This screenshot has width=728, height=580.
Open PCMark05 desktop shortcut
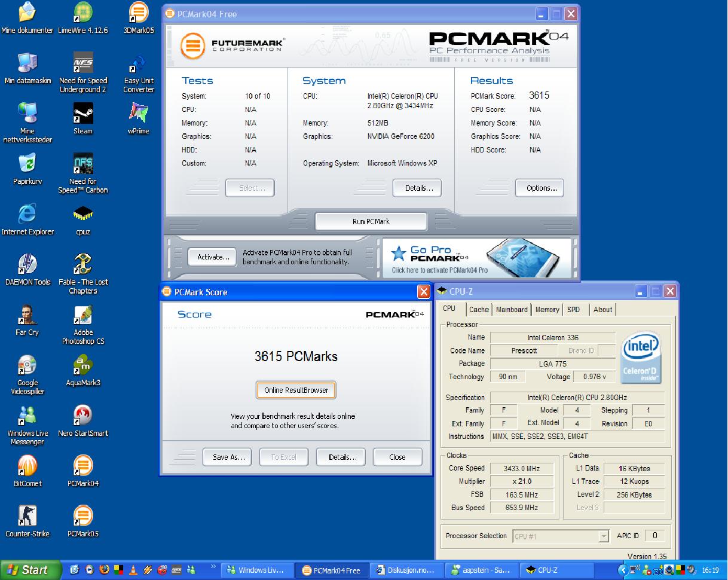tap(83, 521)
